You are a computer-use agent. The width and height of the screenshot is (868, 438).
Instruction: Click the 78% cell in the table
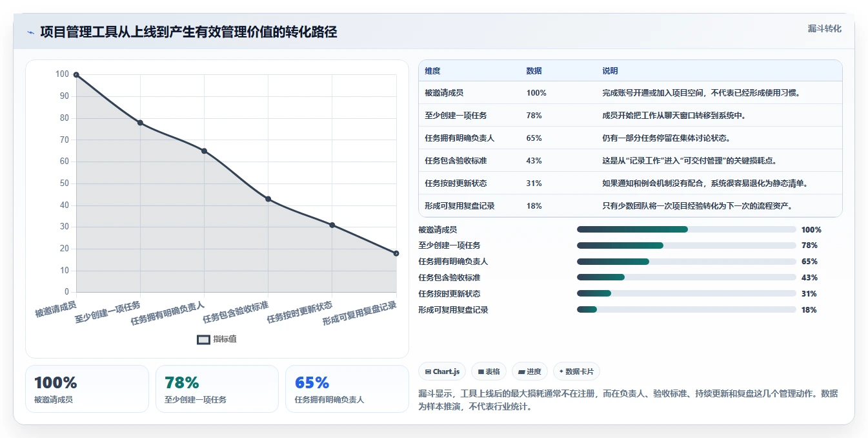point(534,116)
